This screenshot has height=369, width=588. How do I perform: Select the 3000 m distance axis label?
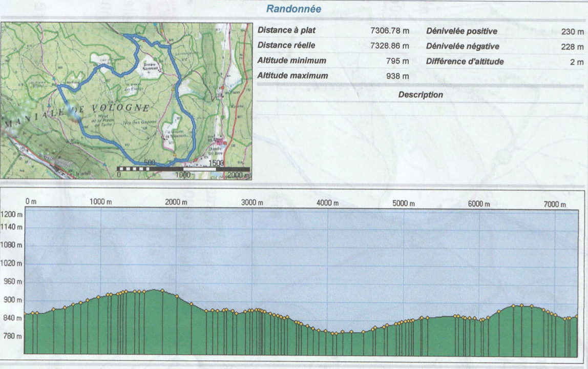(252, 203)
